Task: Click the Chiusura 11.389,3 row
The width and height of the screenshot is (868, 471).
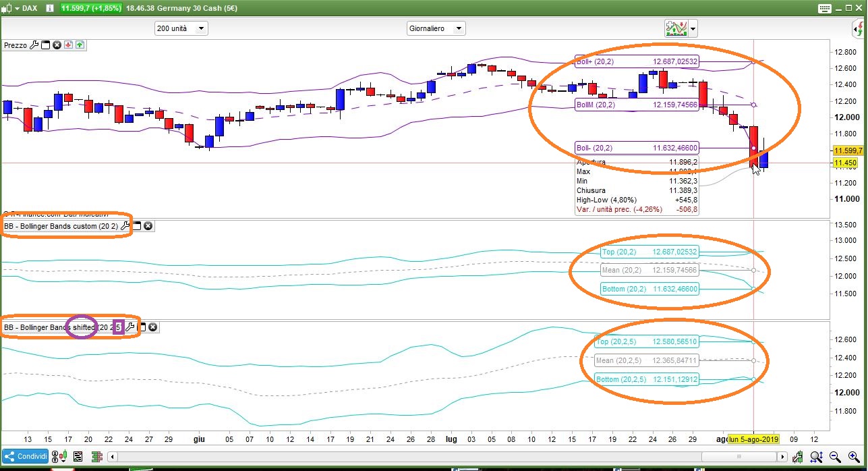Action: 637,190
